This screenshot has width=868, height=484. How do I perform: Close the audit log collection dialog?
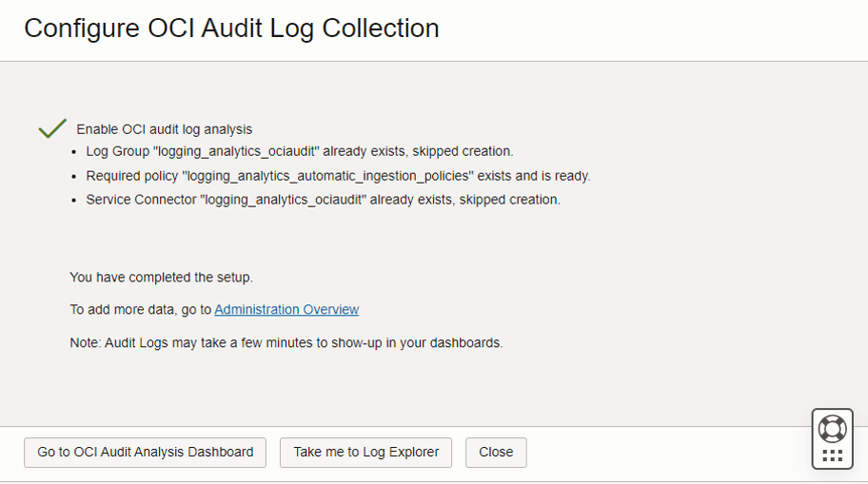pos(496,453)
